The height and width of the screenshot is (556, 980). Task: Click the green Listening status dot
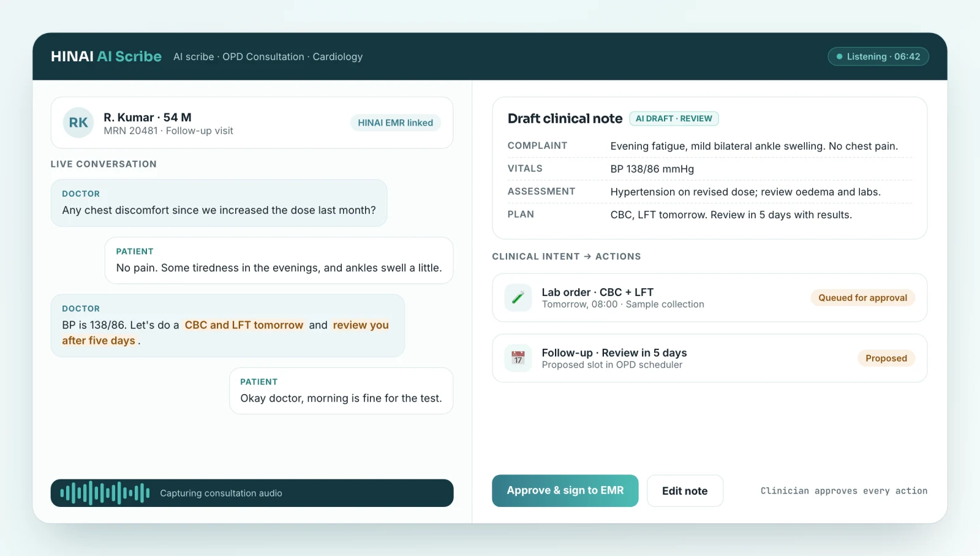click(840, 56)
